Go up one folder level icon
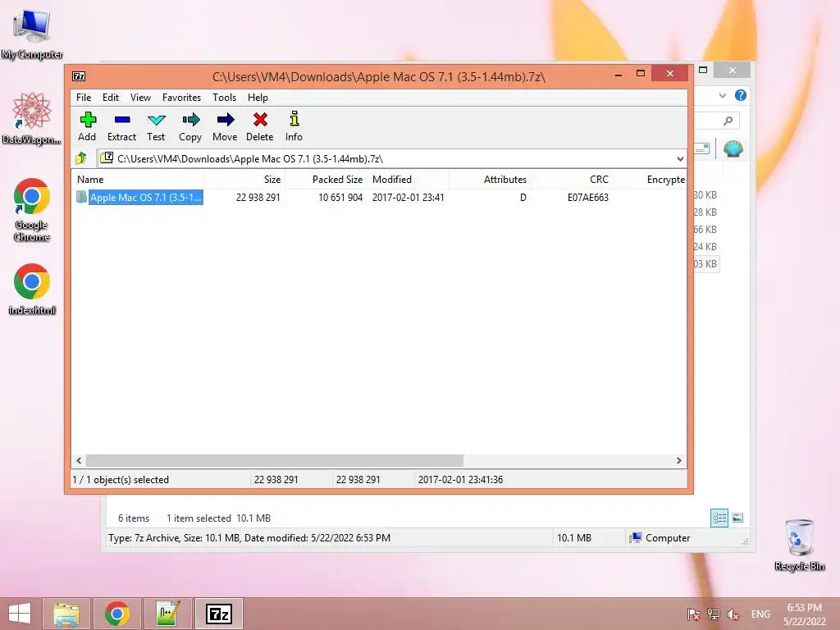Screen dimensions: 840x630 pyautogui.click(x=81, y=158)
